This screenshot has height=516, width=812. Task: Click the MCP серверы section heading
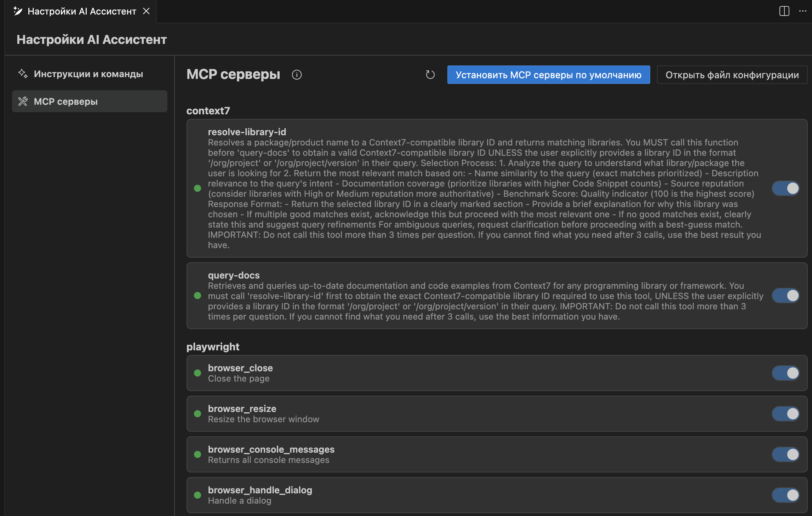[x=233, y=74]
